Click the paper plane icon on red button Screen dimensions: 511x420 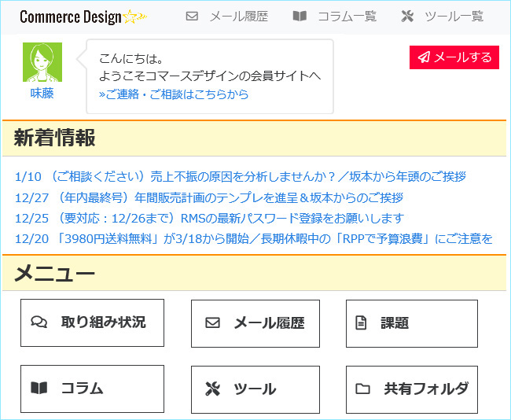coord(424,57)
